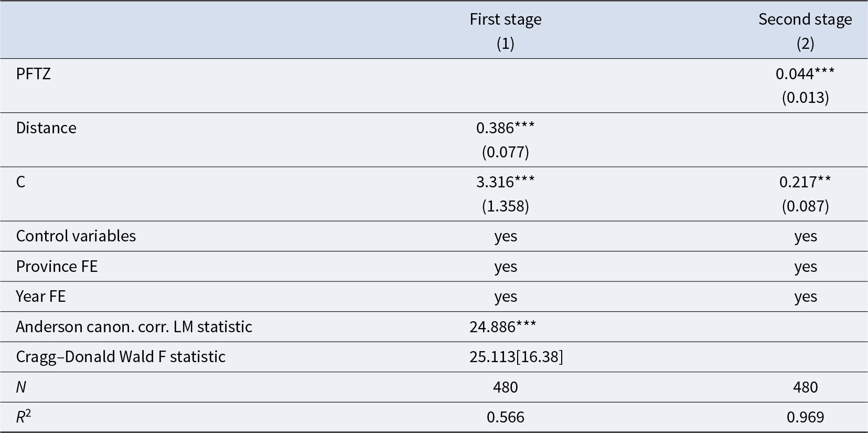
Task: Click the Cragg–Donald Wald F statistic label
Action: [121, 357]
